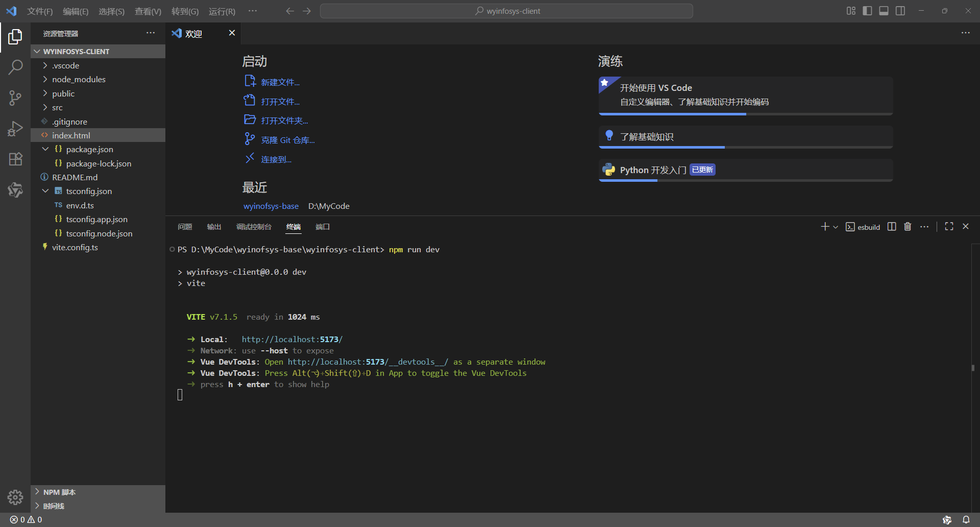
Task: Open the 编辑(E) menu
Action: pos(76,11)
